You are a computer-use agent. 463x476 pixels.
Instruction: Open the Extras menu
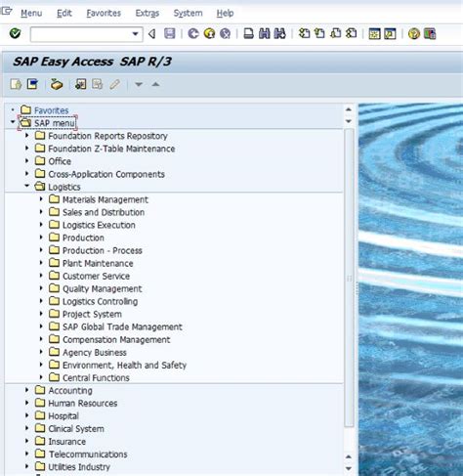click(x=147, y=13)
